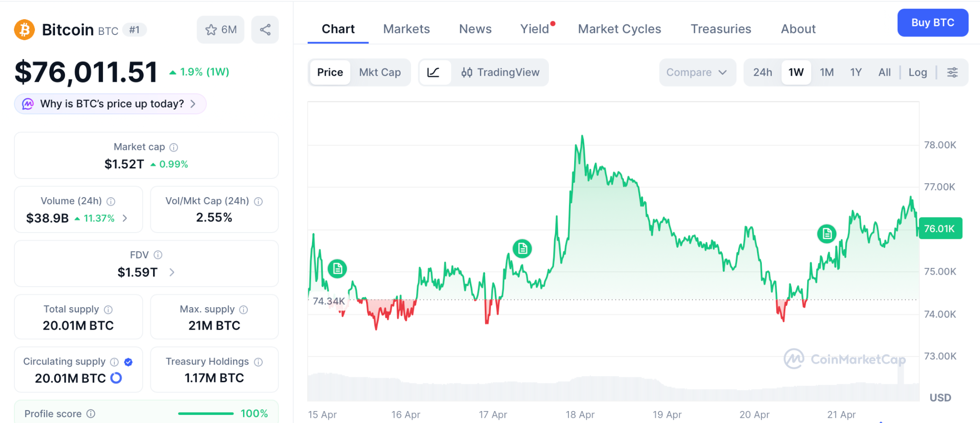Toggle chart to Mkt Cap

coord(379,72)
